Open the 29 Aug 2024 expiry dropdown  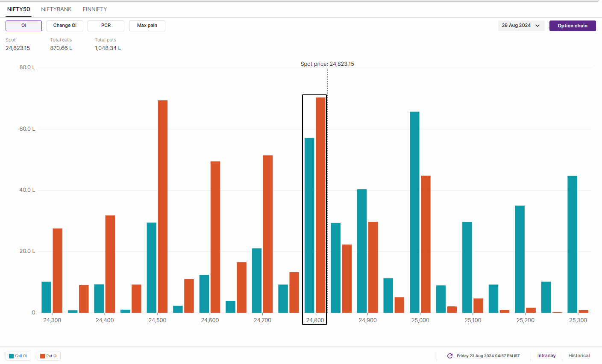tap(521, 26)
